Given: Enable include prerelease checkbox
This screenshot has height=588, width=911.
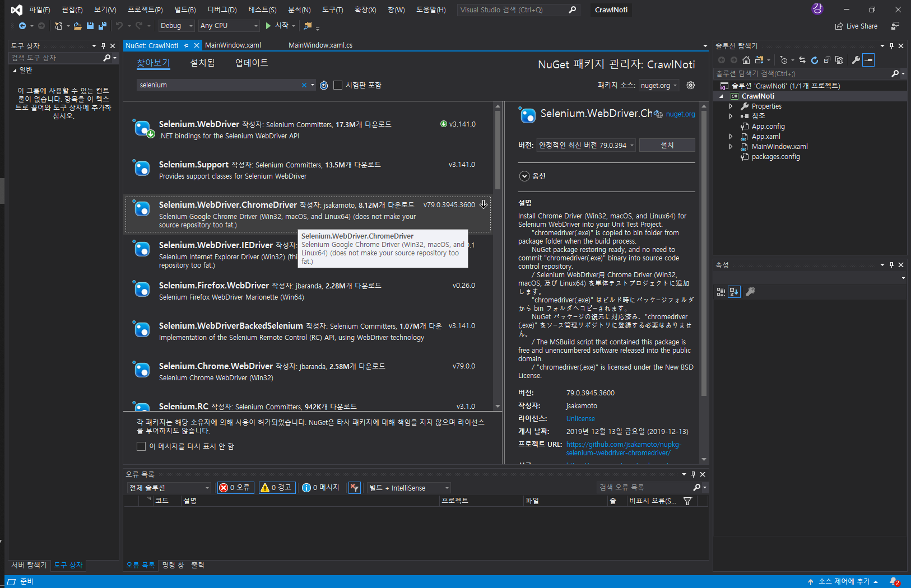Looking at the screenshot, I should [x=338, y=85].
